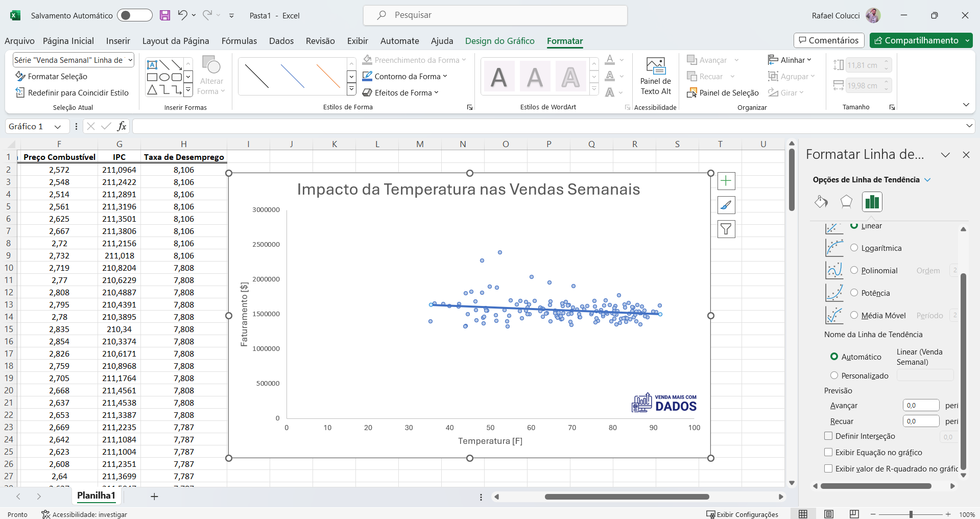The height and width of the screenshot is (519, 980).
Task: Type a Recuar forecast value
Action: (x=920, y=421)
